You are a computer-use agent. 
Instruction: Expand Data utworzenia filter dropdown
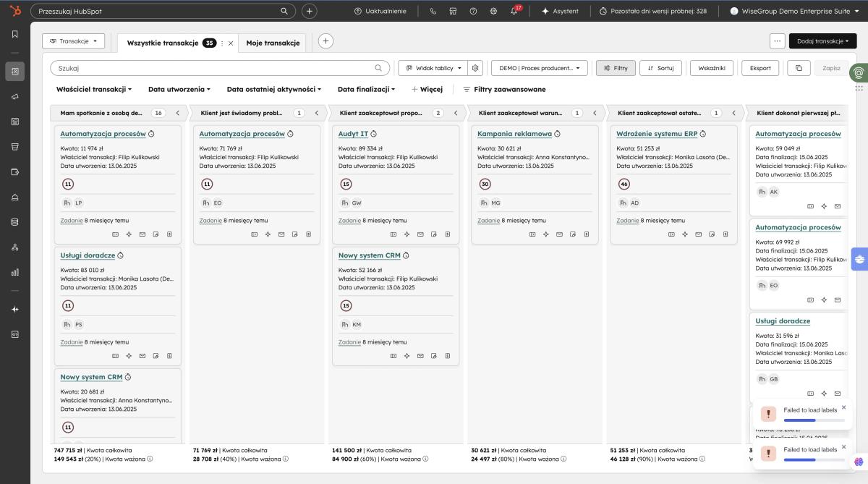click(x=179, y=89)
